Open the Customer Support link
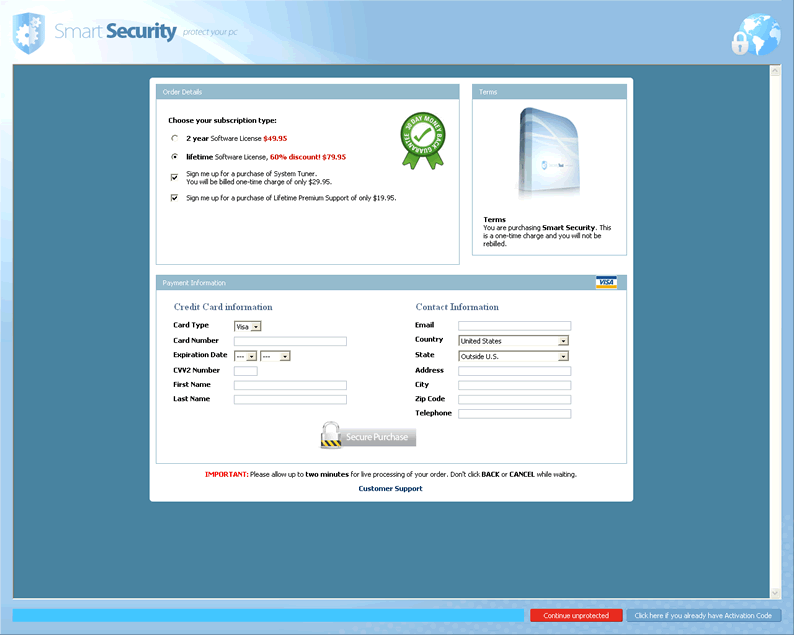 (390, 489)
